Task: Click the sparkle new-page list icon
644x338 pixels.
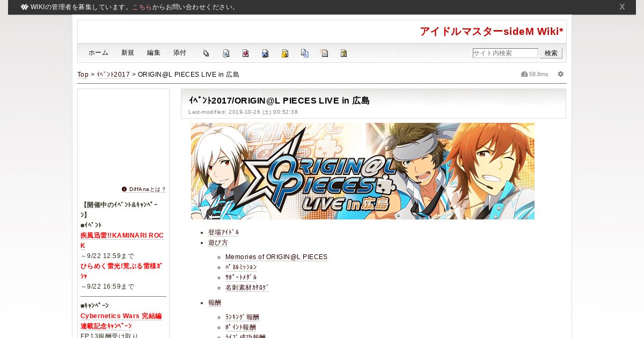Action: (324, 53)
